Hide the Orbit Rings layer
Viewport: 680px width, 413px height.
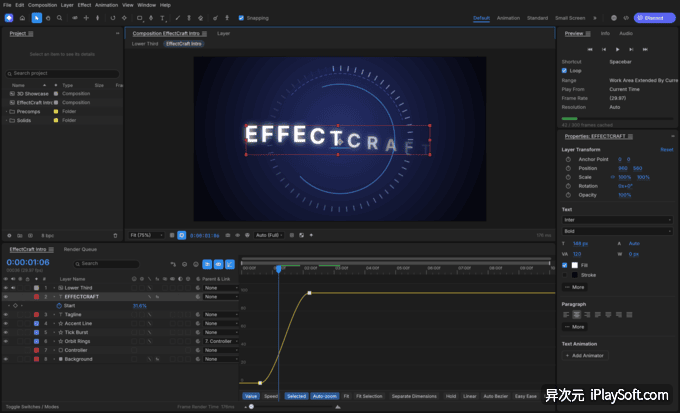point(6,341)
